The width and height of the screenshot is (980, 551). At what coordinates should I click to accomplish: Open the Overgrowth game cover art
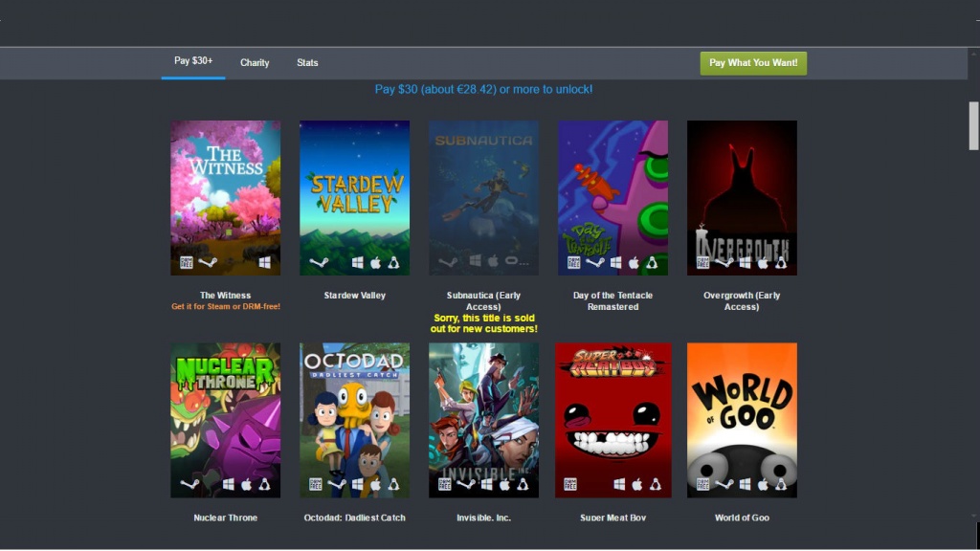point(742,191)
